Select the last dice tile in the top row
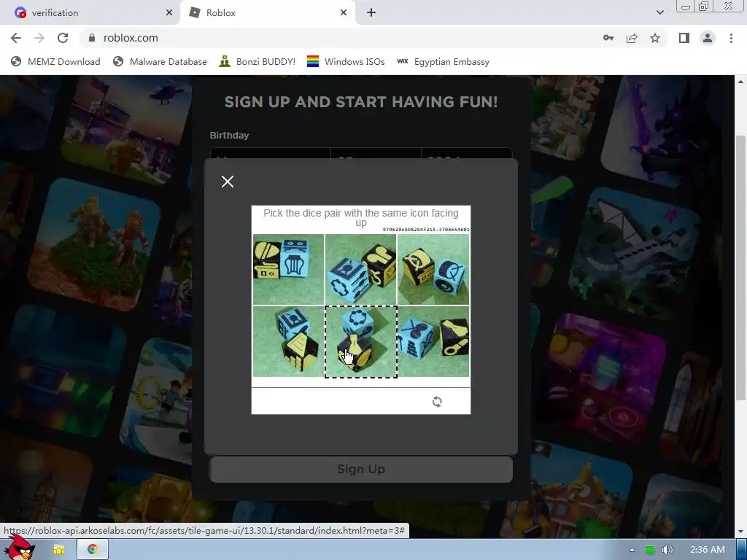Viewport: 747px width, 560px height. (x=433, y=269)
